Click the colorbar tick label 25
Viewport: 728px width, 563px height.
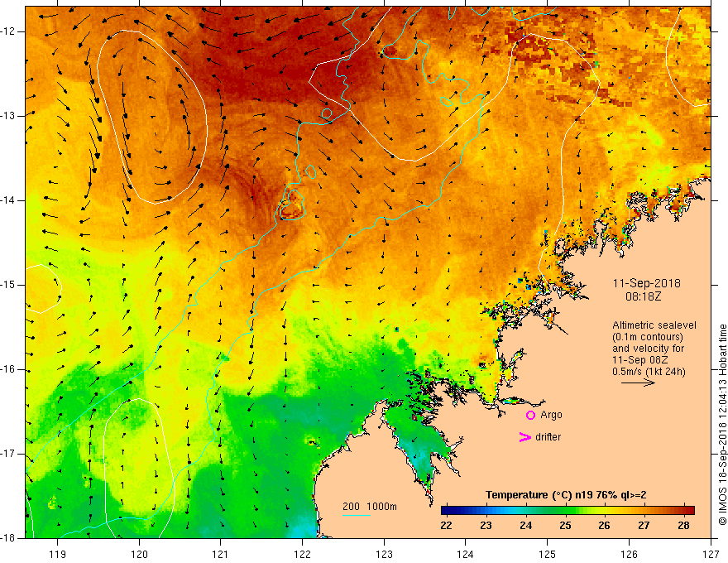click(x=565, y=526)
